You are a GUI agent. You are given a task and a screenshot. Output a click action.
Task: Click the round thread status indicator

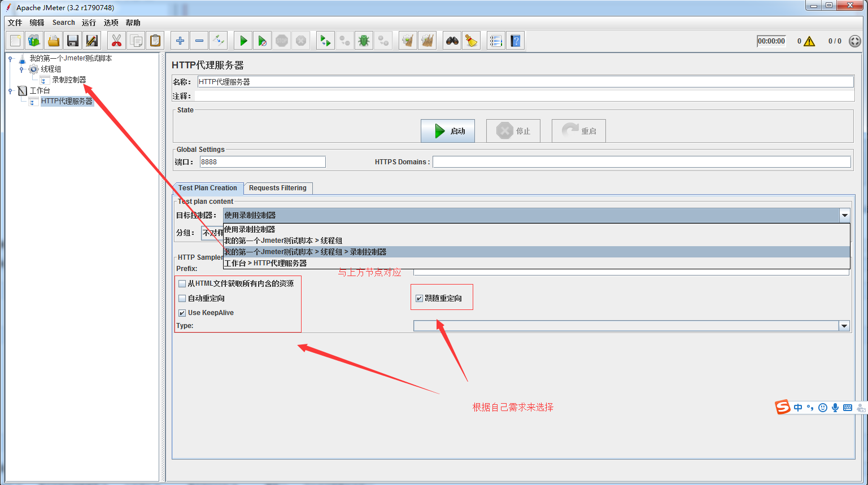[855, 41]
